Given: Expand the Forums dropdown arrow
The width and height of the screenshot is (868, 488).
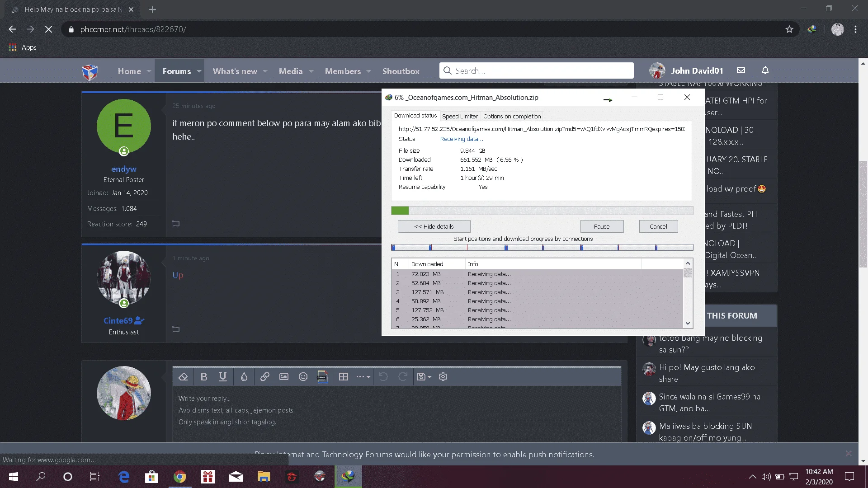Looking at the screenshot, I should tap(199, 71).
